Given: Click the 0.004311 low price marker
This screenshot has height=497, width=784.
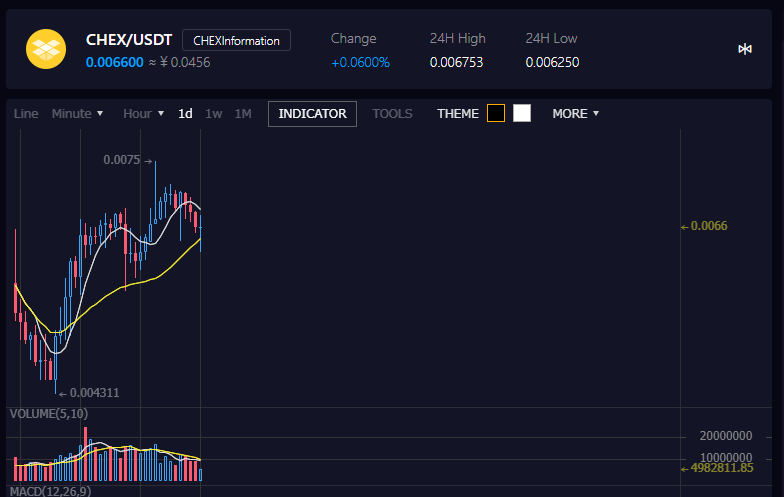Looking at the screenshot, I should (x=93, y=393).
